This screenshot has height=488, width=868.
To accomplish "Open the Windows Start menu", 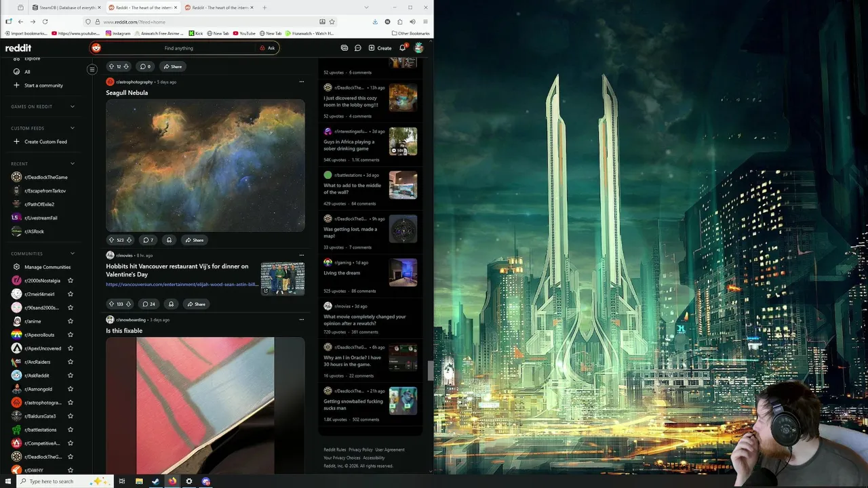I will [x=7, y=481].
